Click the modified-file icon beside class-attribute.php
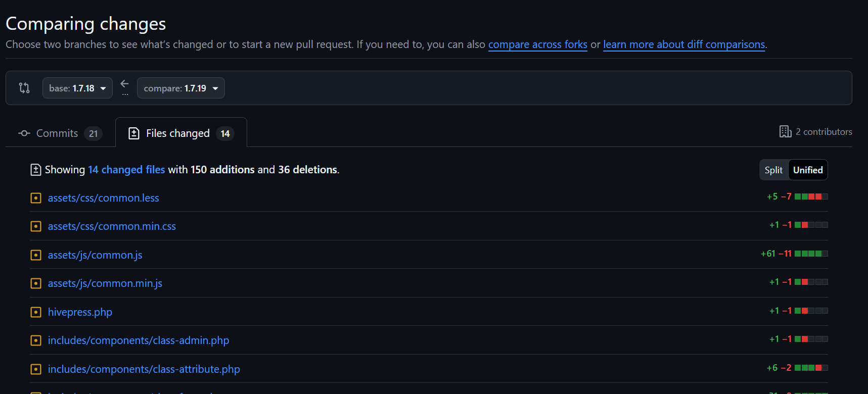The height and width of the screenshot is (394, 868). (x=36, y=369)
